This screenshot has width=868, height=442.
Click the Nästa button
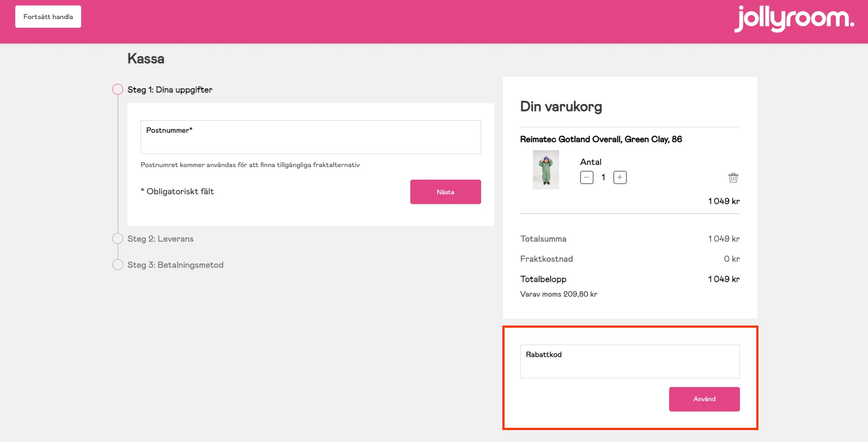coord(445,192)
